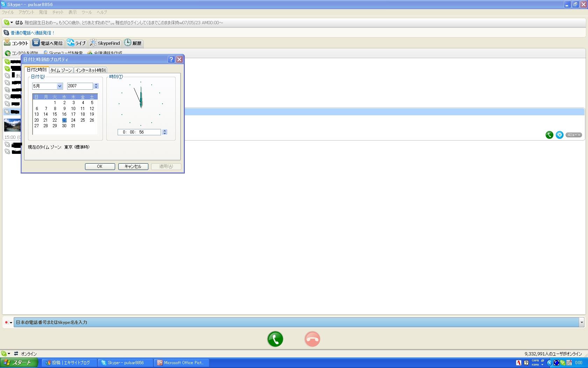Screen dimensions: 588x368
Task: Click the blue round tray icon
Action: click(x=556, y=363)
